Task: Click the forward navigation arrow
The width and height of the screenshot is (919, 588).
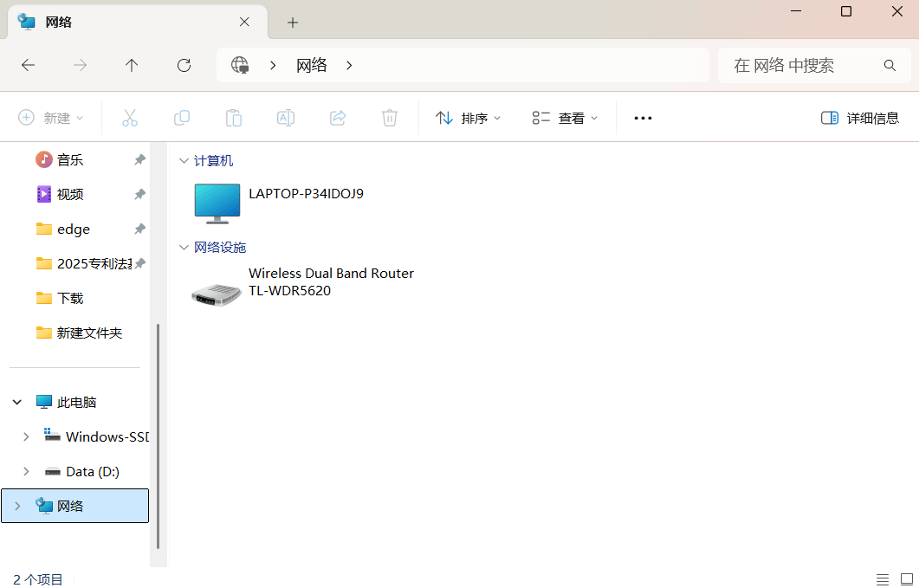Action: pos(80,65)
